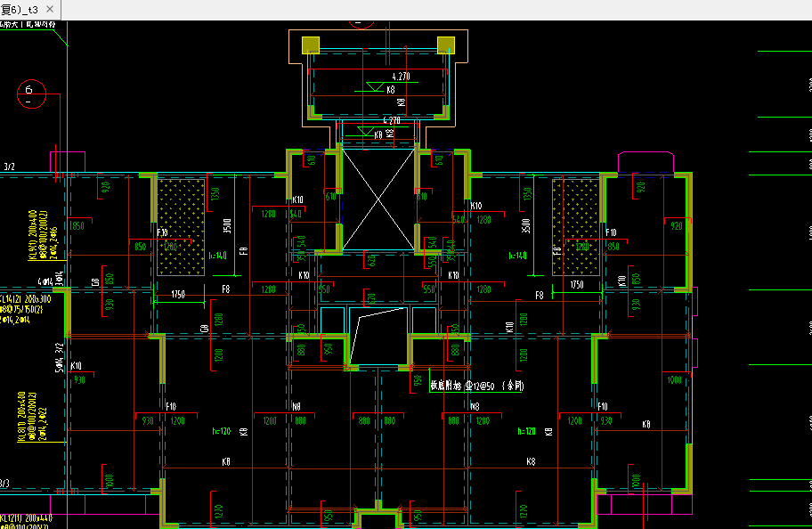The image size is (812, 529).
Task: Click the 3/3 axis label
Action: 4,484
